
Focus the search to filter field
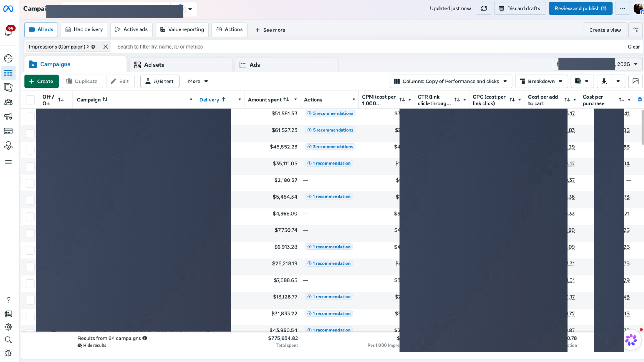click(x=368, y=47)
